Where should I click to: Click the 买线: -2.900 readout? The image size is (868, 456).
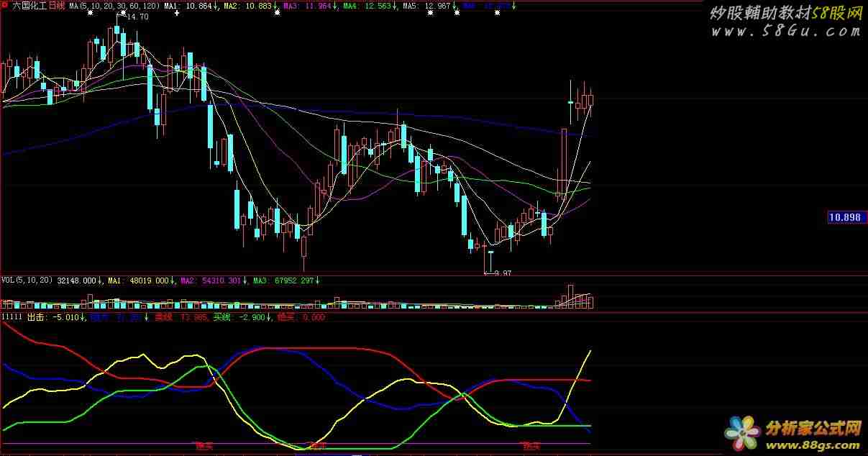[x=239, y=317]
